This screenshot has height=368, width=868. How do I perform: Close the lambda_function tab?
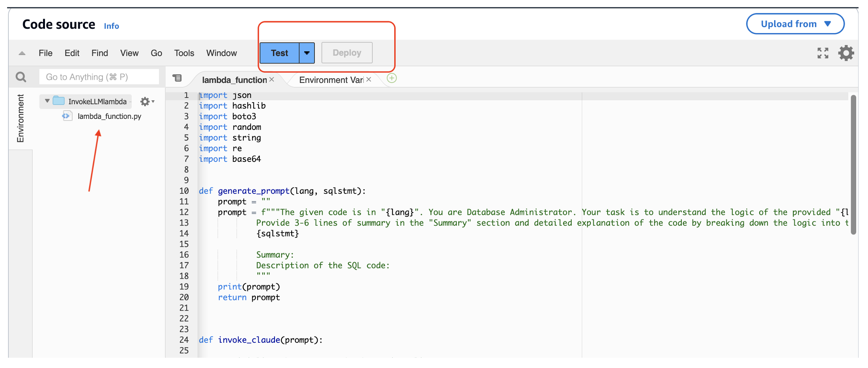tap(271, 79)
